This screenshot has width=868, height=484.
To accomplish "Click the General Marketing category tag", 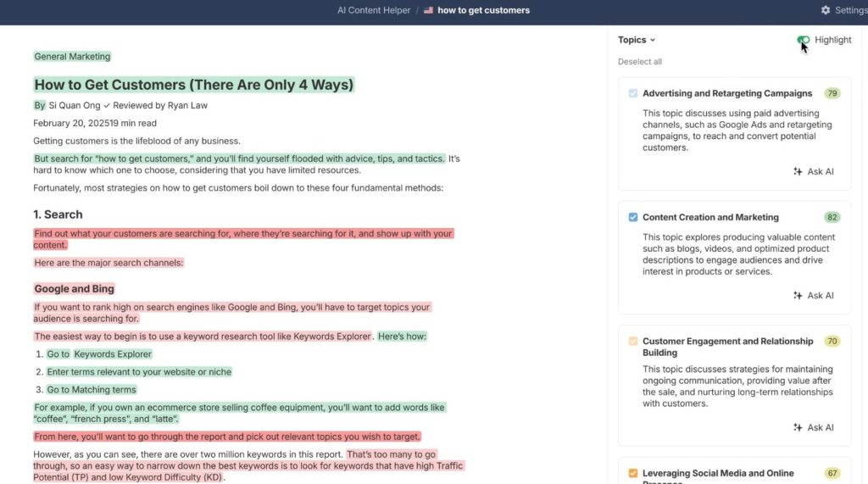I will point(72,57).
